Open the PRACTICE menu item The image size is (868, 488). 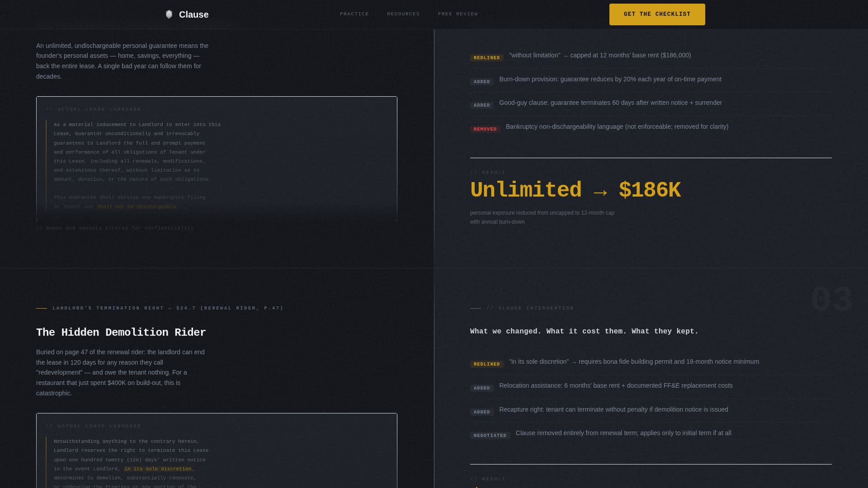tap(354, 14)
